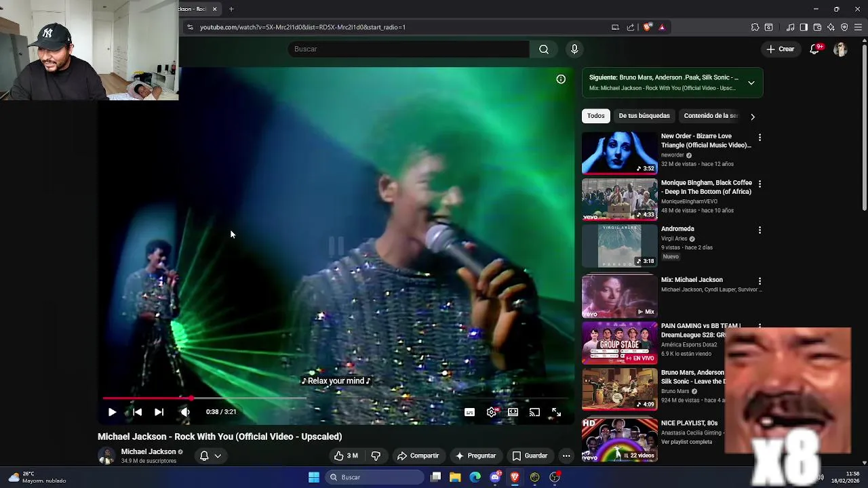Open the Windows Start menu

pos(313,477)
